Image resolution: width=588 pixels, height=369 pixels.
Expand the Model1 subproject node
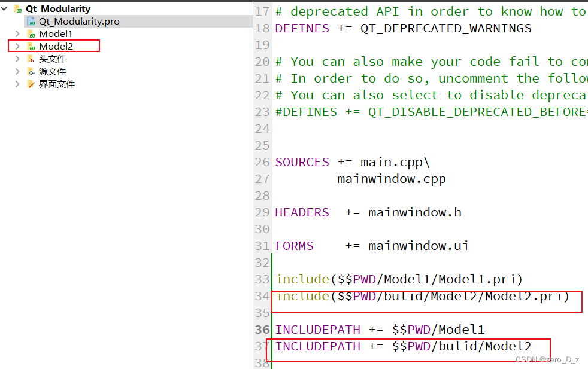pos(17,33)
